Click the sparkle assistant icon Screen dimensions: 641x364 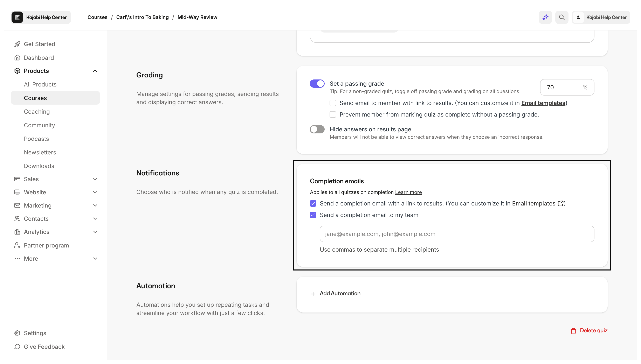click(x=545, y=17)
